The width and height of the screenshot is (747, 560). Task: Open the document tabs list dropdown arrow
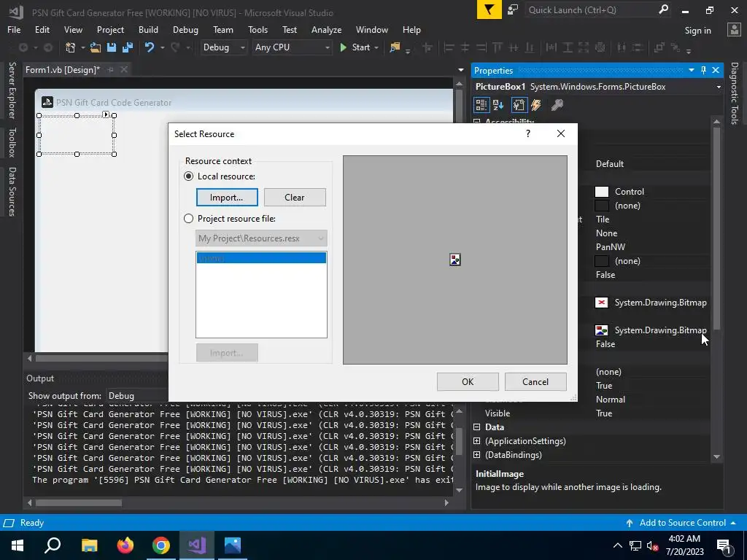click(x=461, y=70)
